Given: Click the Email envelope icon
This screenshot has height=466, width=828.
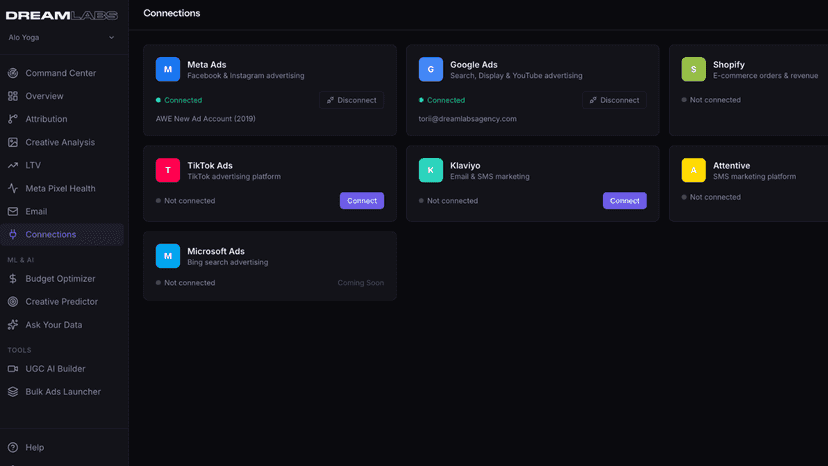Looking at the screenshot, I should 13,211.
